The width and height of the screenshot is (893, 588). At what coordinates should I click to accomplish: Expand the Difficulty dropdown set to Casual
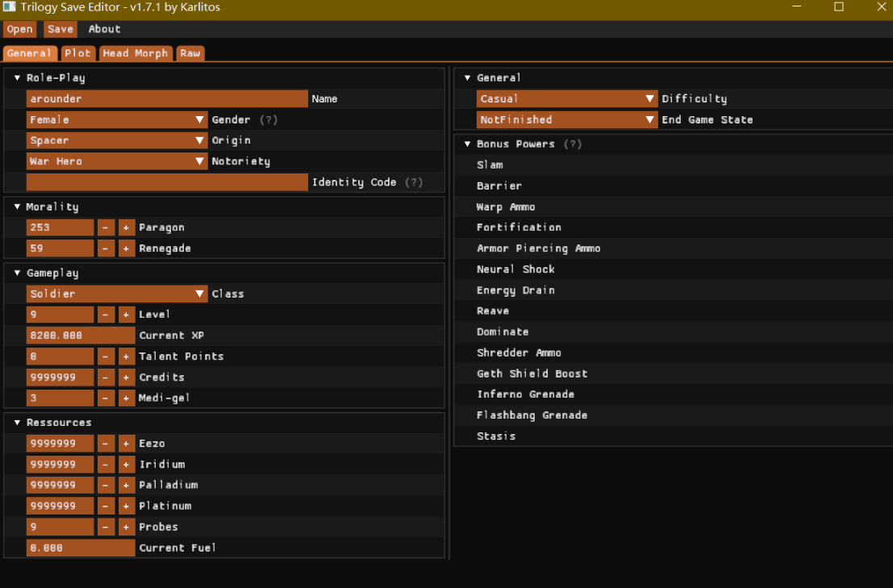click(568, 99)
